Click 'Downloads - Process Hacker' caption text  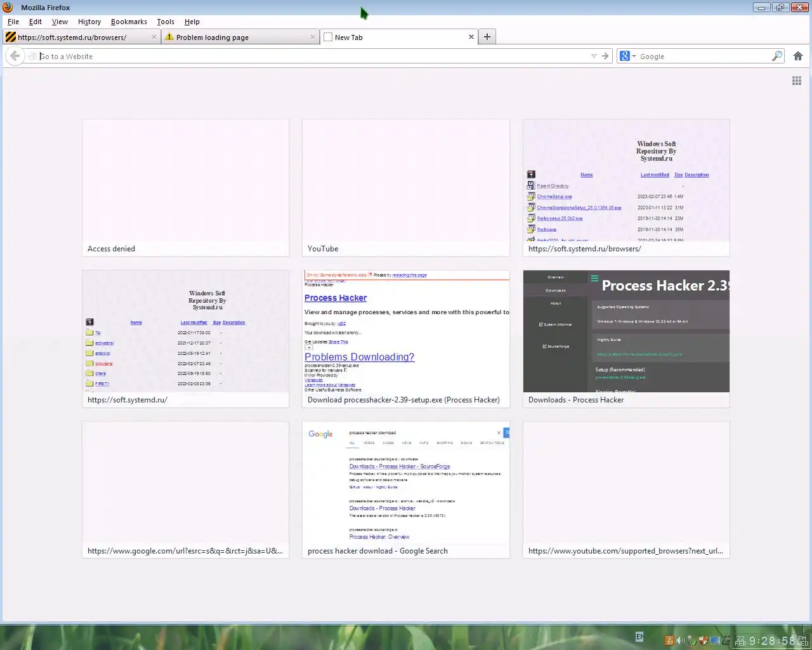point(576,400)
